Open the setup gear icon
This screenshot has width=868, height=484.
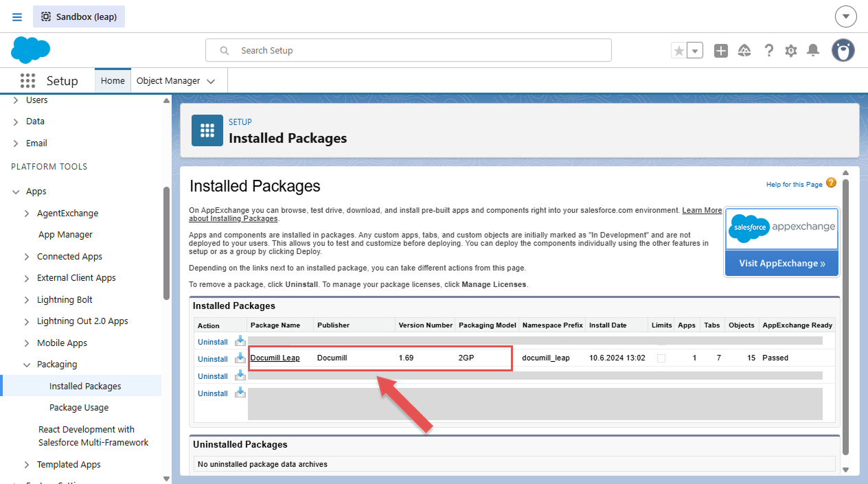(791, 51)
